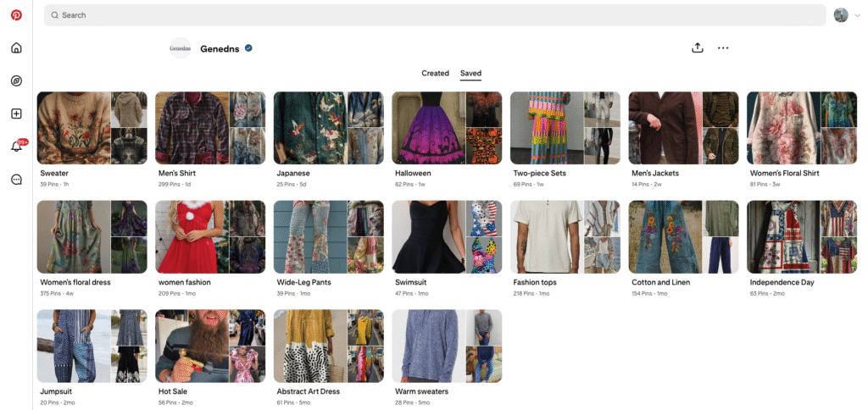The image size is (868, 410).
Task: Open the Sweater board
Action: point(92,128)
